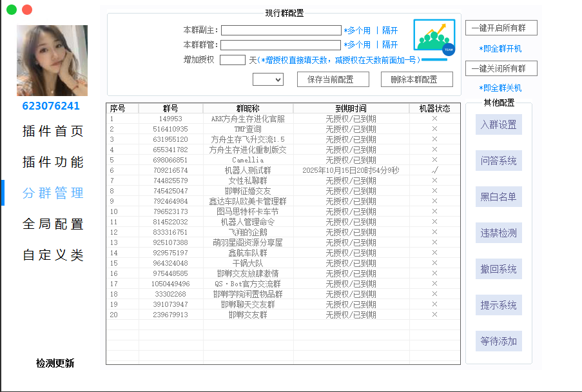
Task: Click the 一键开启所有群 button
Action: (501, 28)
